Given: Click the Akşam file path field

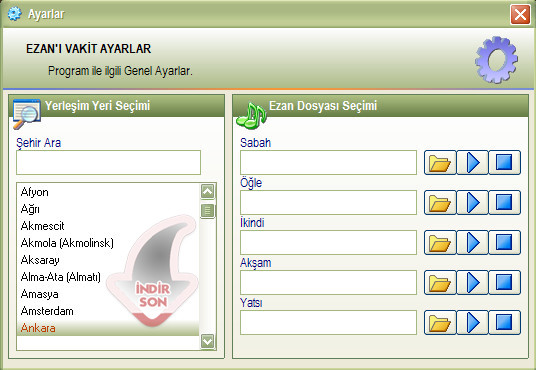Looking at the screenshot, I should (329, 282).
